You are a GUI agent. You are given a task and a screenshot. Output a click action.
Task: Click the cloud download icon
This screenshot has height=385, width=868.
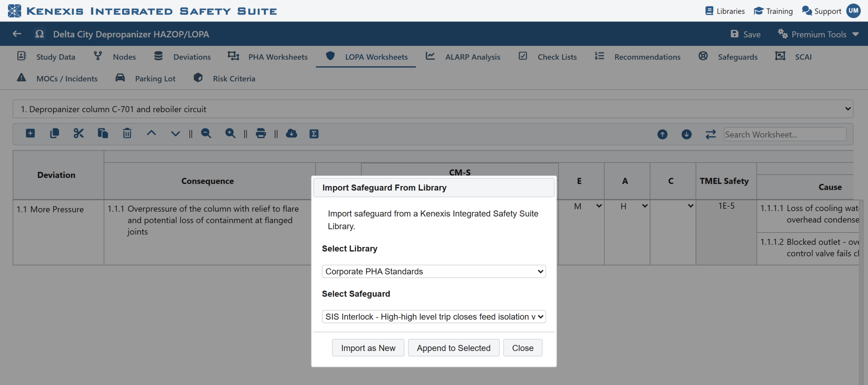tap(291, 133)
